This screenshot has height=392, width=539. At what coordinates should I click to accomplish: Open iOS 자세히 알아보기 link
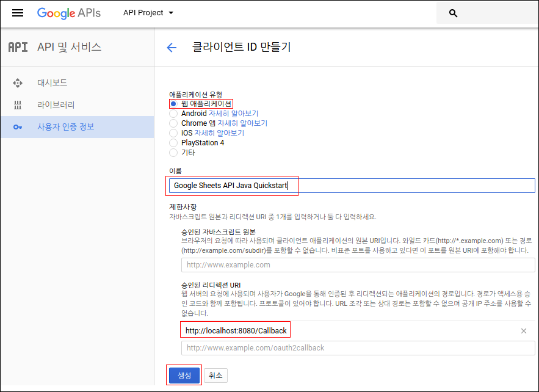pos(219,132)
